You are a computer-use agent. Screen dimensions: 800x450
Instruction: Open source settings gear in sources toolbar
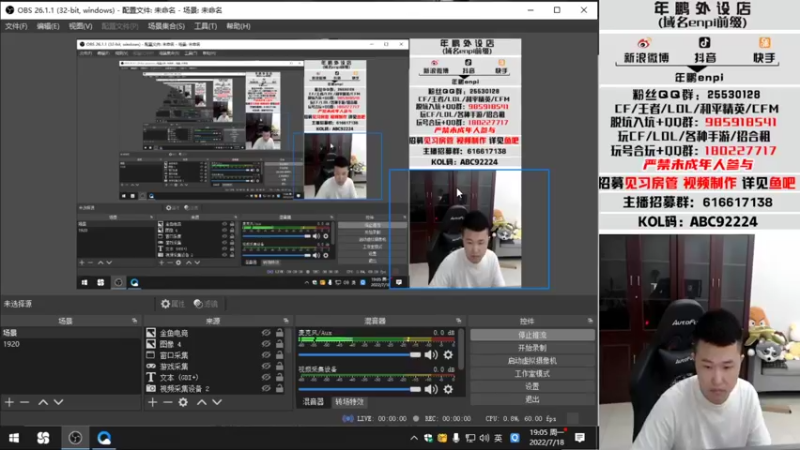pos(183,402)
